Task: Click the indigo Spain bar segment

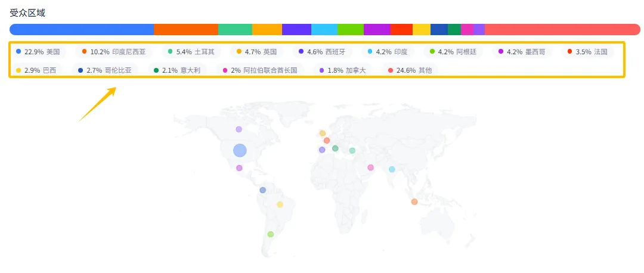Action: 296,30
